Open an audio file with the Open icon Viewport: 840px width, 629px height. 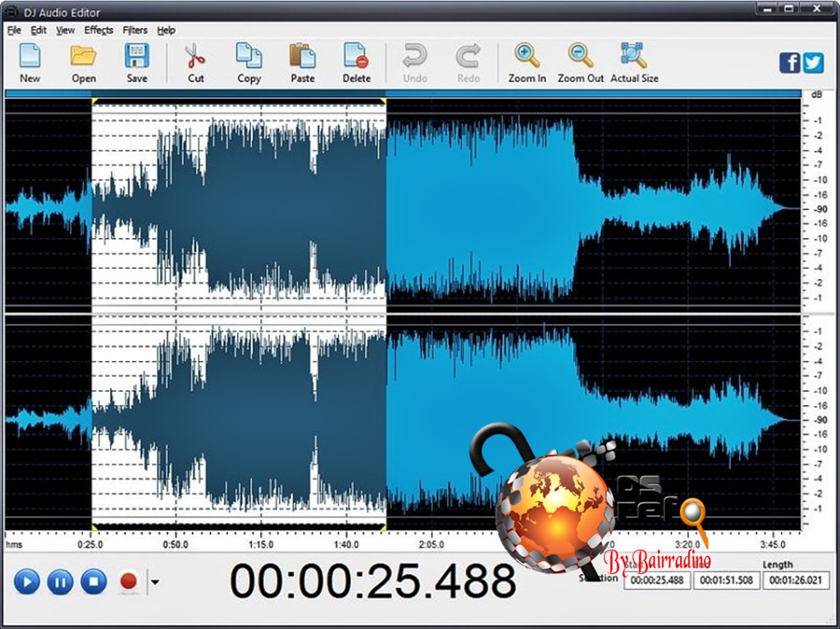click(84, 62)
